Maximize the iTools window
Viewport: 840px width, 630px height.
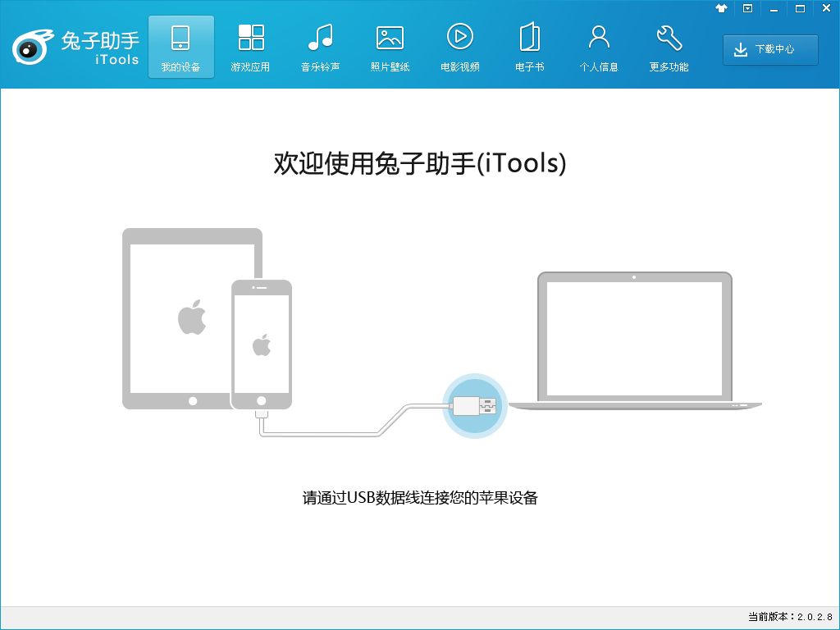(800, 8)
